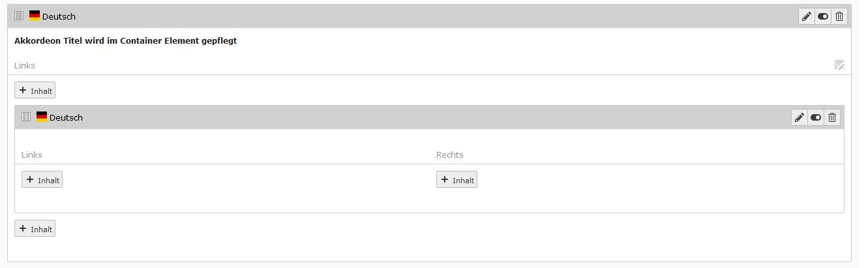Click the accordion element's content type icon

click(x=19, y=16)
